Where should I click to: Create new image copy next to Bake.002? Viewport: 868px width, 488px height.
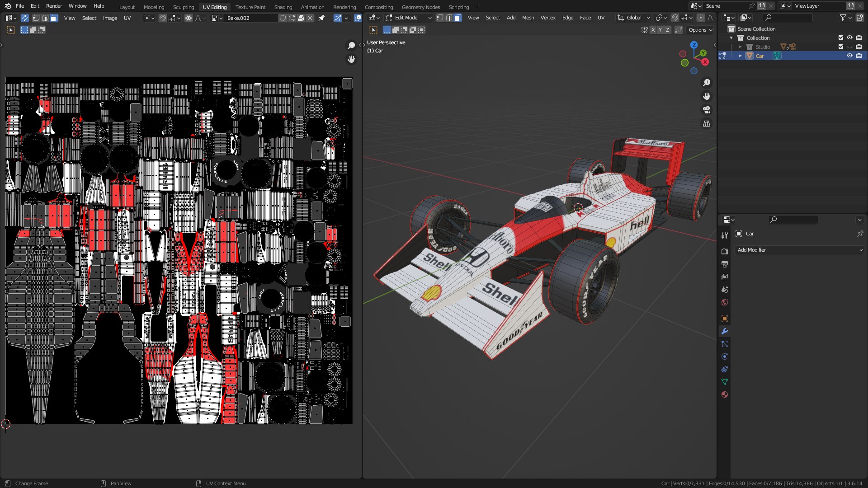(x=292, y=18)
